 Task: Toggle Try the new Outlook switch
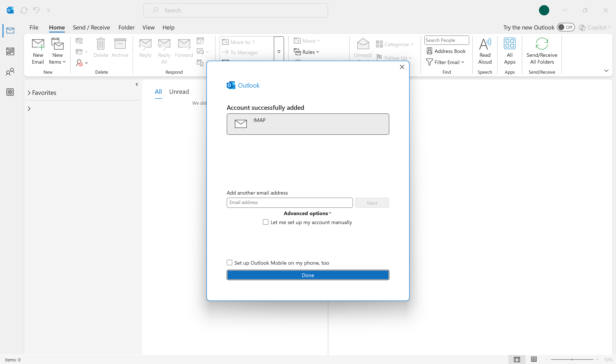(x=566, y=27)
